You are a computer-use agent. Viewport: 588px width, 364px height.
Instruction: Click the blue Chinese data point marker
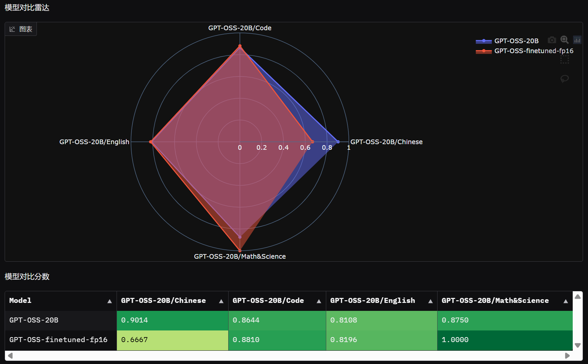click(x=338, y=142)
